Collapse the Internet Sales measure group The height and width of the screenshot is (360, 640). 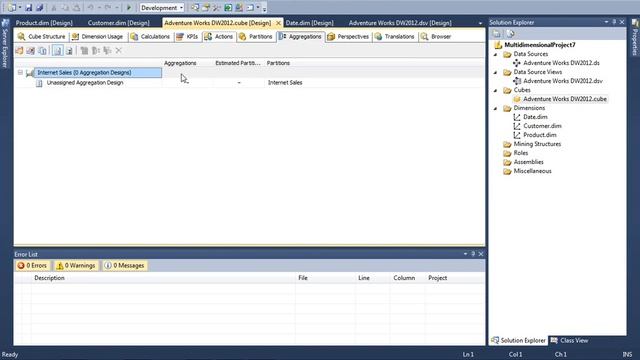(20, 72)
